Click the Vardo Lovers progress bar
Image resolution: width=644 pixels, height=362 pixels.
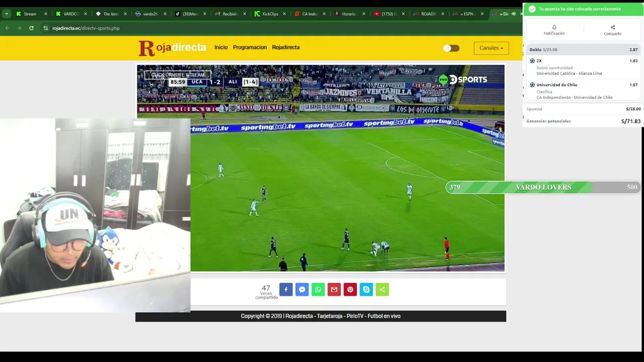pos(543,187)
